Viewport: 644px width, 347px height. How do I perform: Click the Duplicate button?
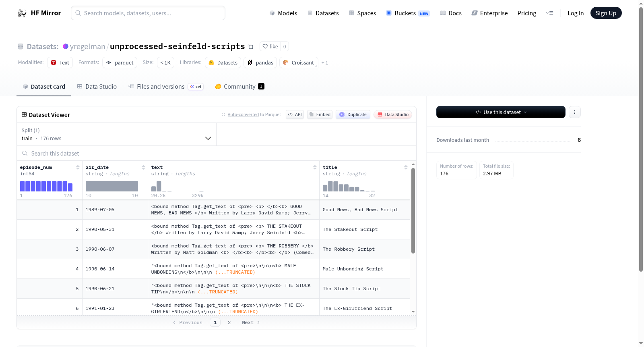pos(353,114)
